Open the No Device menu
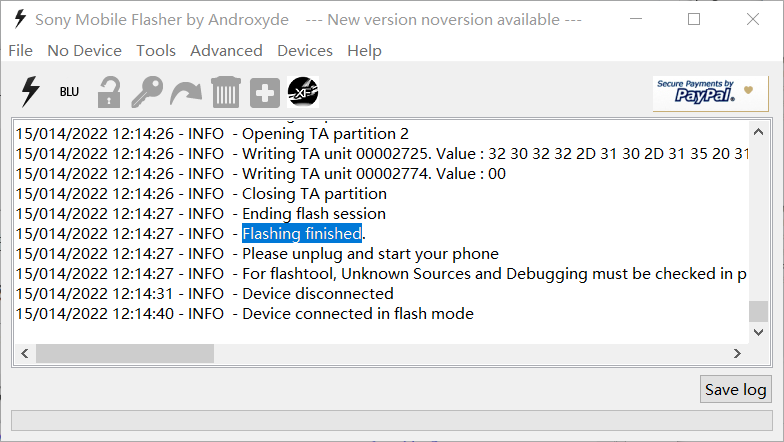Screen dimensions: 784x442 coord(84,51)
